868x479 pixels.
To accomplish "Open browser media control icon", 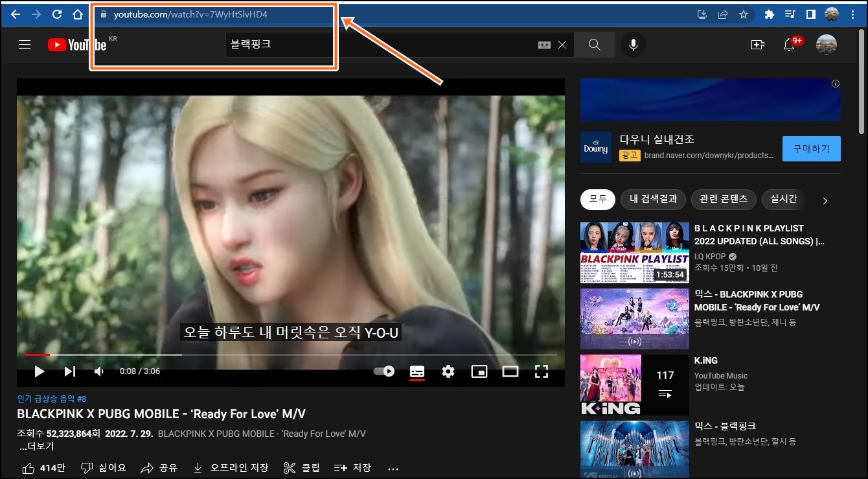I will [x=790, y=14].
